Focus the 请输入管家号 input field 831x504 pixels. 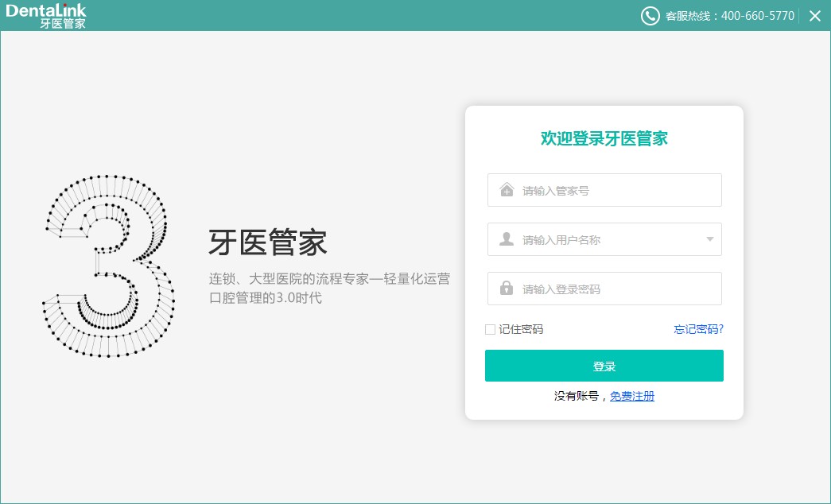click(604, 190)
